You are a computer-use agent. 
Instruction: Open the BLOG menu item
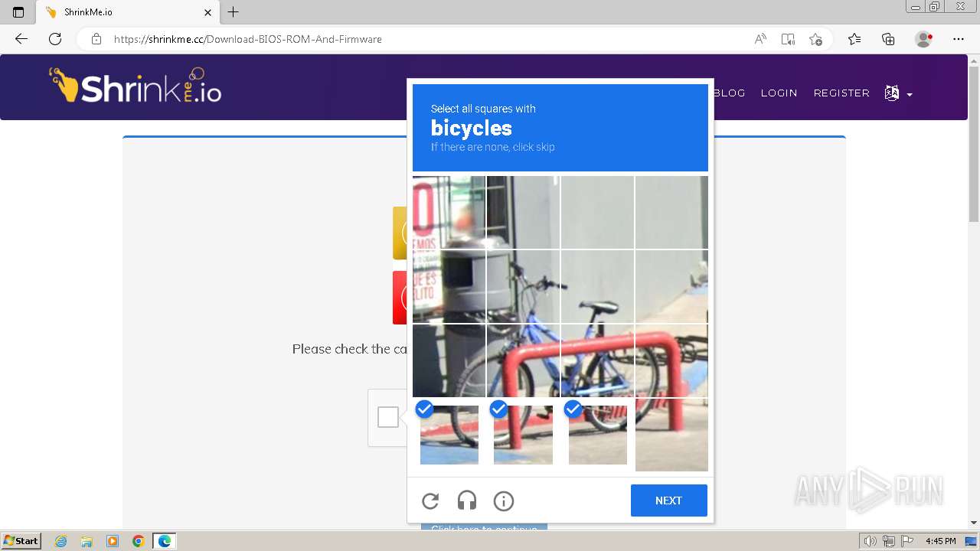point(729,93)
